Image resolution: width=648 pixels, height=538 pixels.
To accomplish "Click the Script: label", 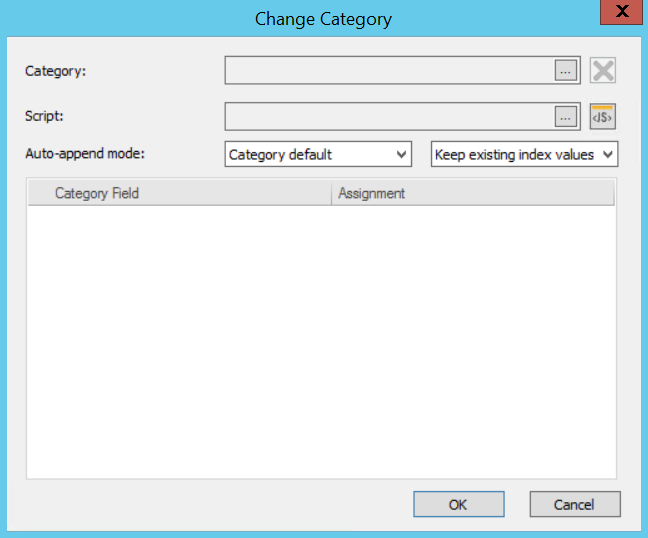I will (44, 116).
